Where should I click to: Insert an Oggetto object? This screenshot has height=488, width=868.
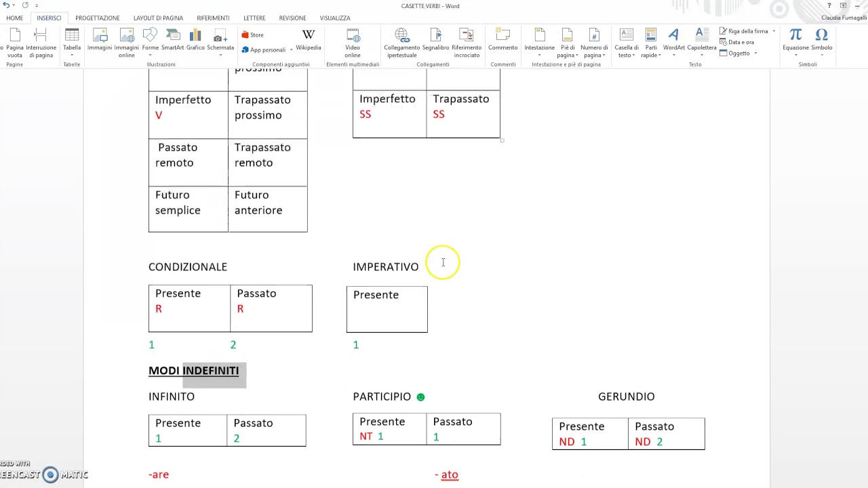(x=735, y=53)
